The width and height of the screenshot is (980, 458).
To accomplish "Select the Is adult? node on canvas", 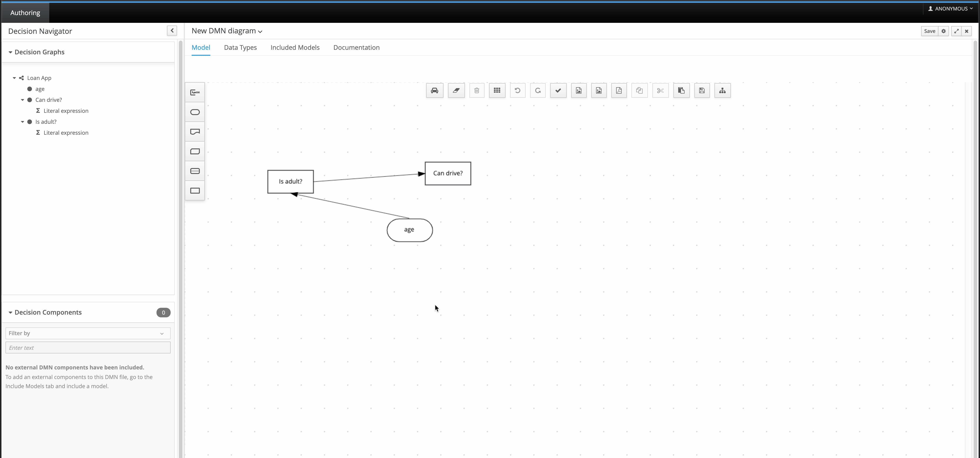I will point(291,182).
